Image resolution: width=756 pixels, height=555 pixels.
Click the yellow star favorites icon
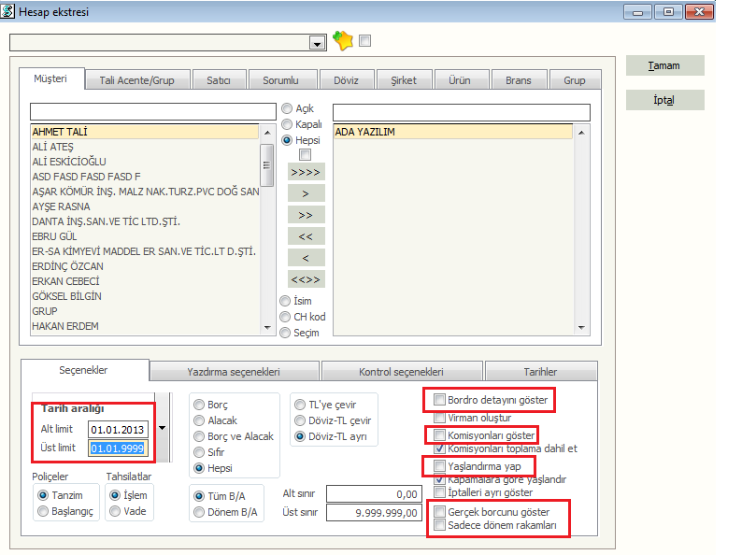[x=343, y=41]
